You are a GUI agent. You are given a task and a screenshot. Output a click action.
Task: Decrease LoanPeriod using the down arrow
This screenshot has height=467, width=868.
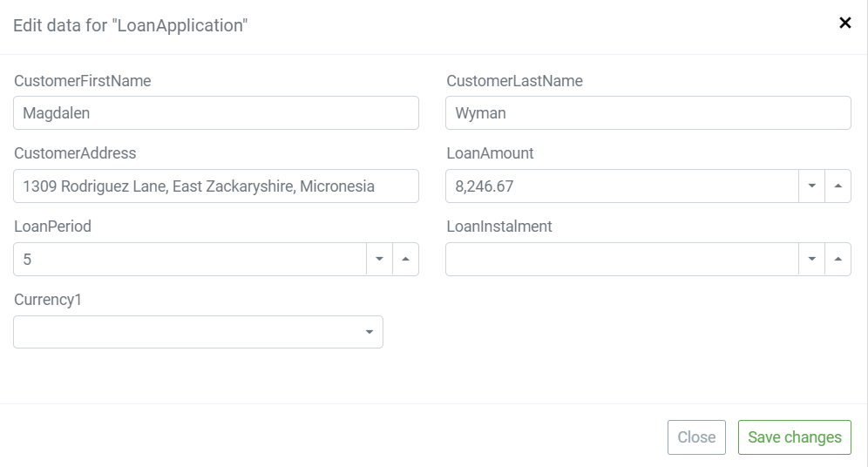click(379, 259)
